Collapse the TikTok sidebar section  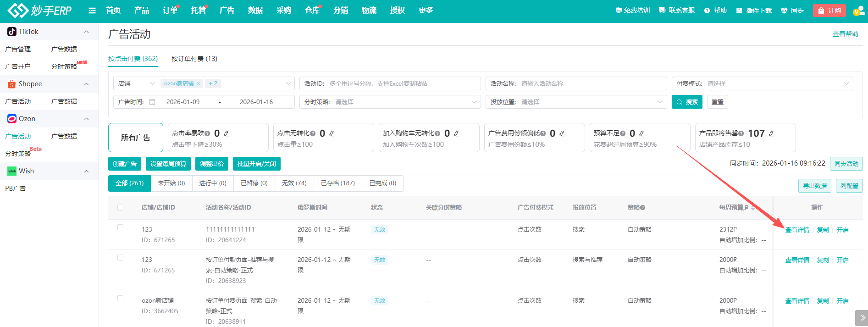coord(87,32)
